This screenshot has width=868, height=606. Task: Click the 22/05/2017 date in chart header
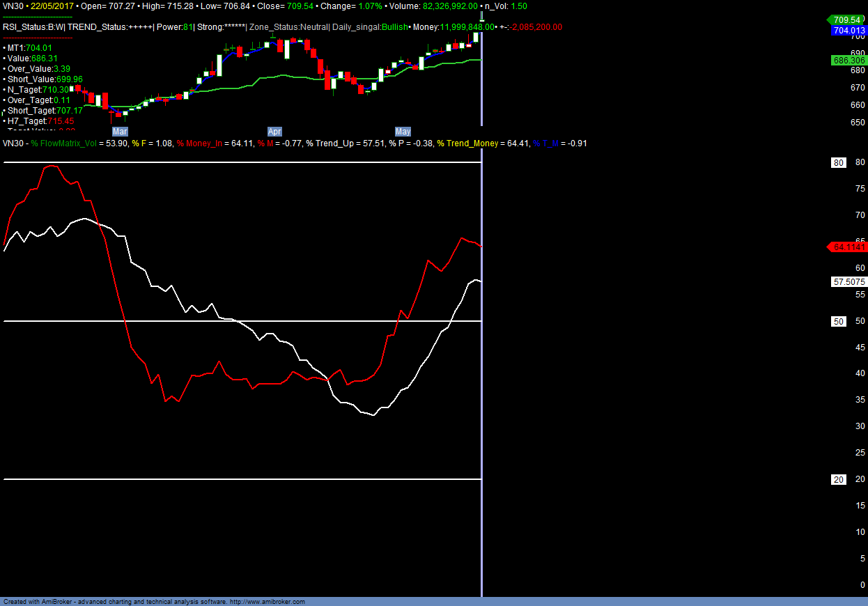[52, 6]
